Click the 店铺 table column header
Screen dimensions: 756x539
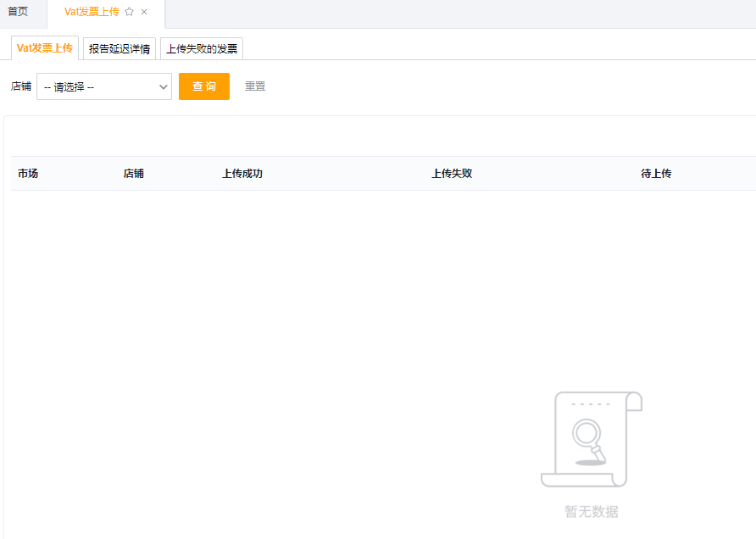[x=134, y=174]
